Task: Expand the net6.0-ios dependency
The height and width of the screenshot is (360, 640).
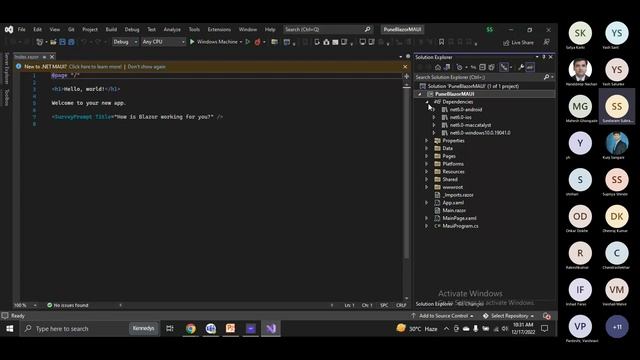Action: tap(434, 117)
